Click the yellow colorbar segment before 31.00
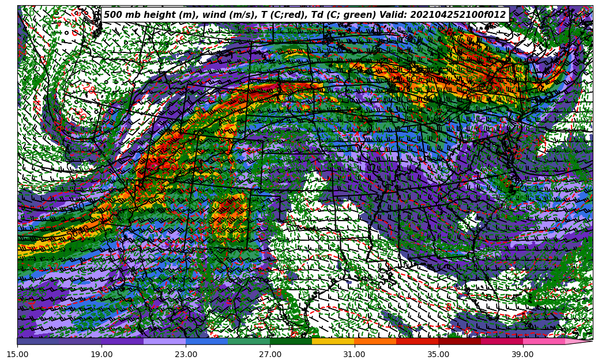This screenshot has height=364, width=598. tap(333, 342)
